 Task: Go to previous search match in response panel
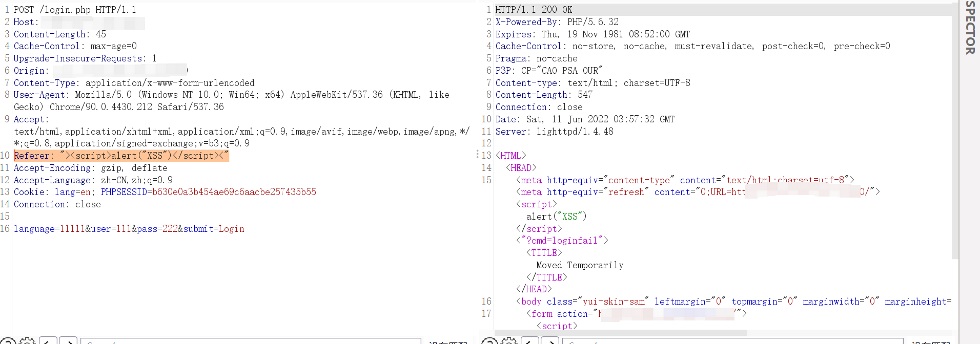click(x=529, y=341)
